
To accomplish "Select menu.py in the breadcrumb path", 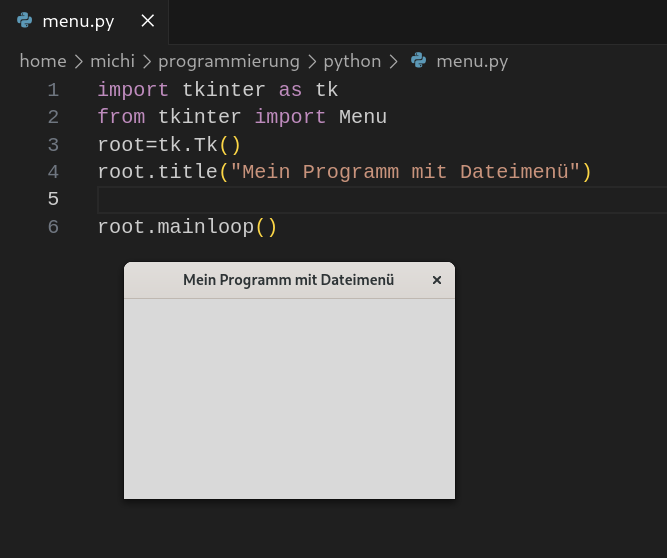I will (x=472, y=62).
